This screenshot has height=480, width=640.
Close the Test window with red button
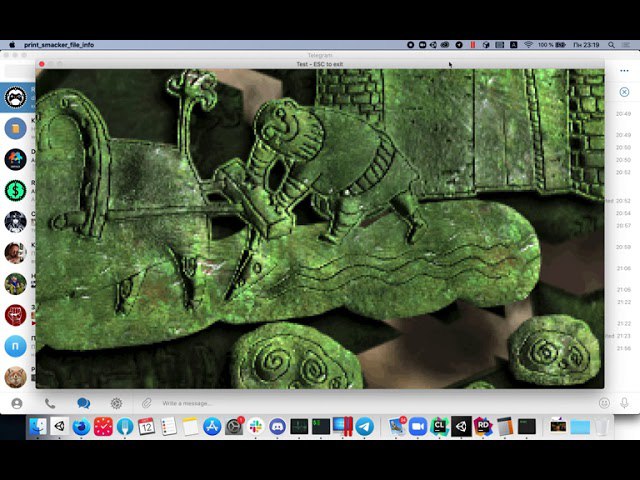[x=42, y=64]
